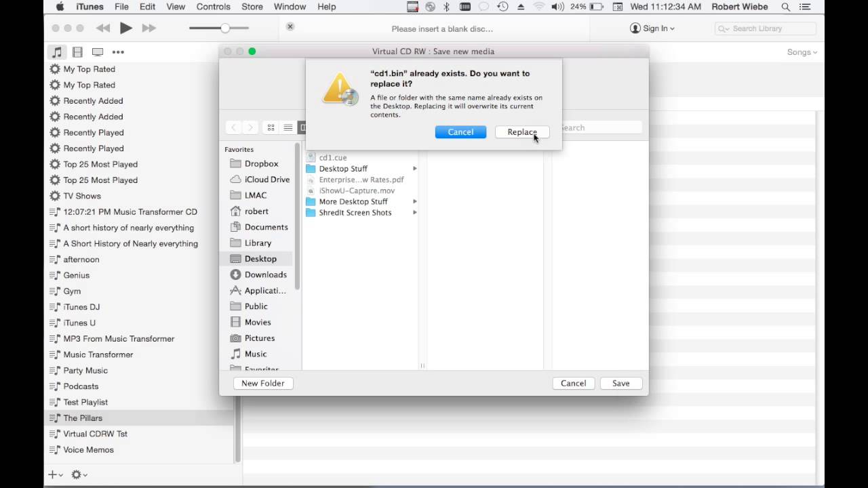Open the File menu
Viewport: 868px width, 488px height.
121,7
